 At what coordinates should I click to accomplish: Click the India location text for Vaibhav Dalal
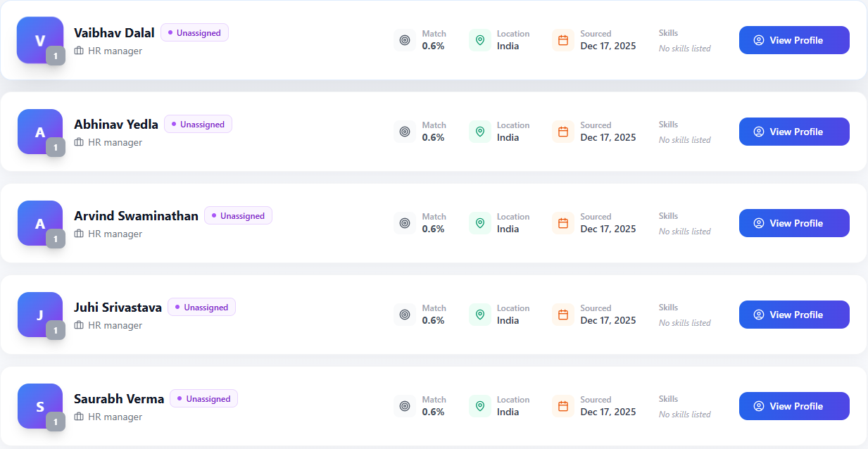pos(508,46)
